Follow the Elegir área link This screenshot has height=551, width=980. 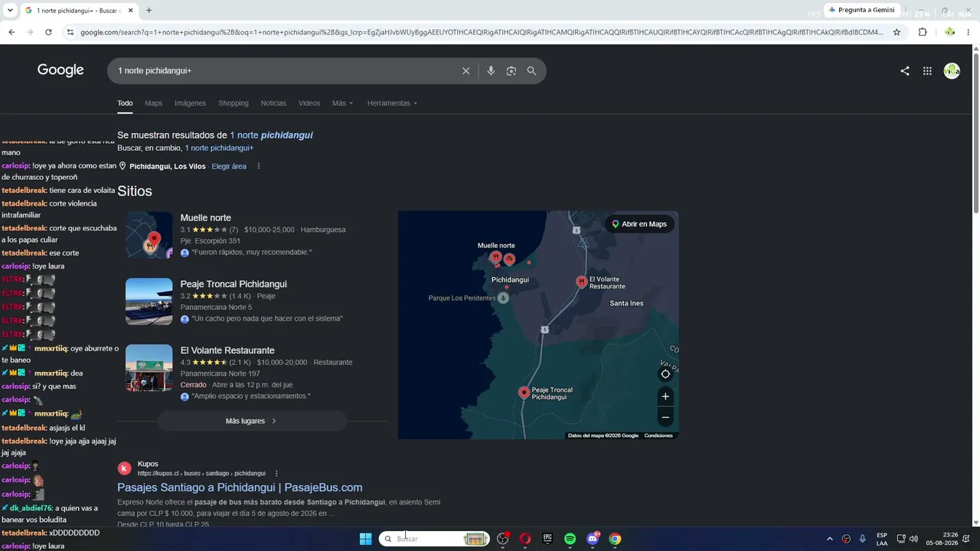(229, 166)
